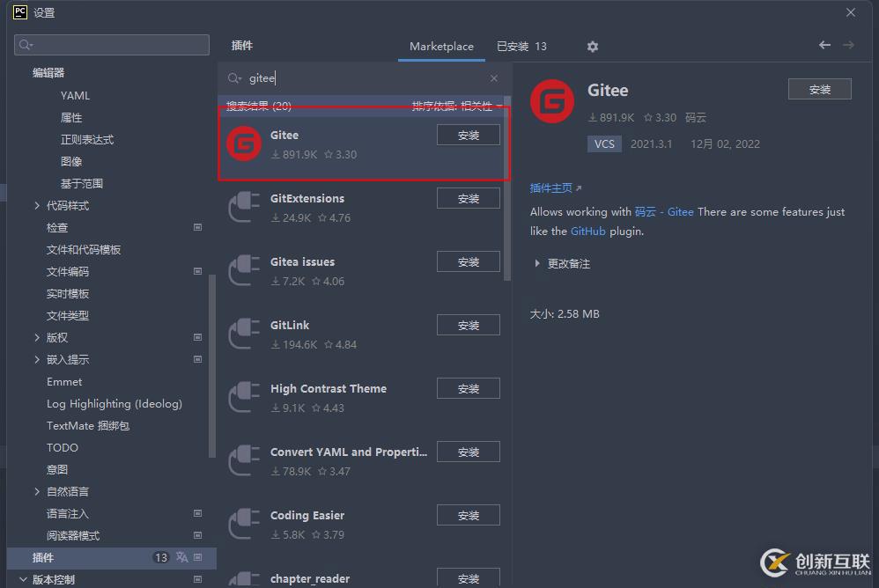This screenshot has height=588, width=879.
Task: Select Emmet in the settings tree
Action: click(x=64, y=381)
